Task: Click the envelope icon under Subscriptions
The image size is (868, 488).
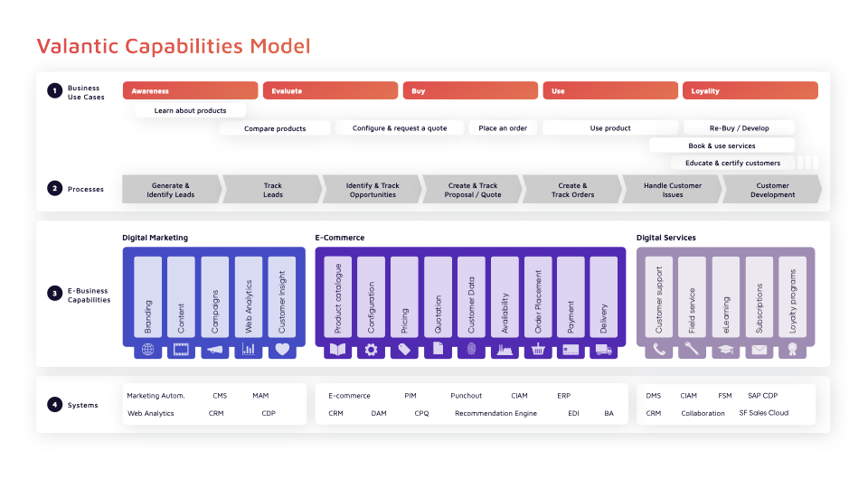Action: pos(759,349)
